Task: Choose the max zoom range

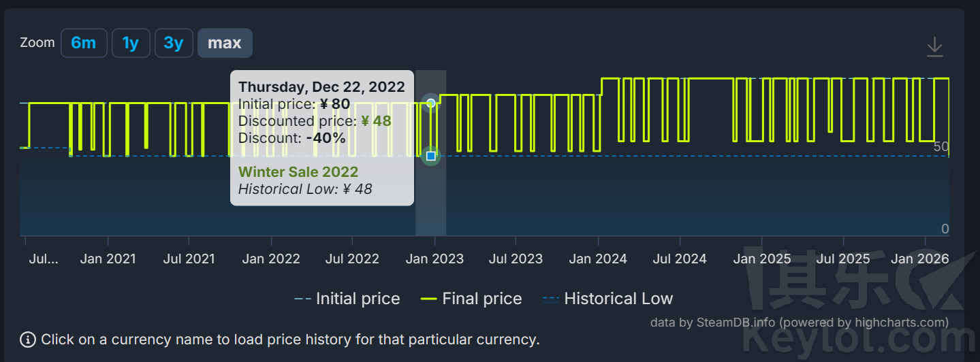Action: tap(225, 43)
